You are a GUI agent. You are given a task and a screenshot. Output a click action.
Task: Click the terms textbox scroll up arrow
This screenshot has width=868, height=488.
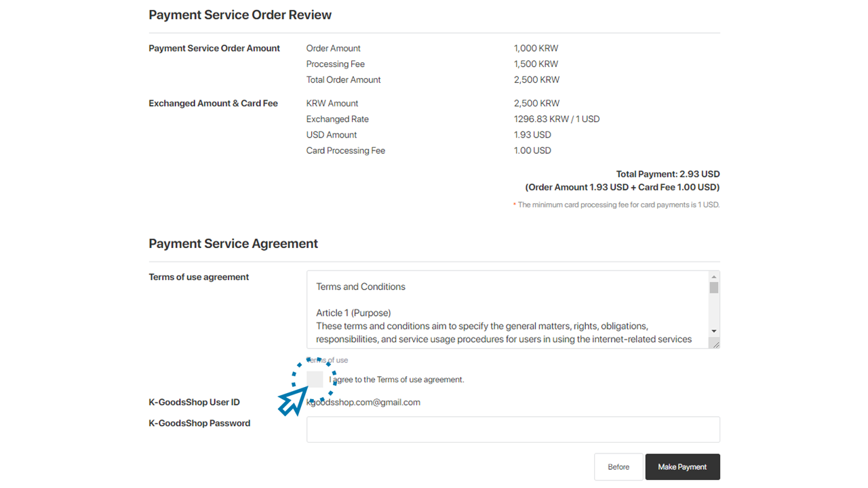(714, 277)
